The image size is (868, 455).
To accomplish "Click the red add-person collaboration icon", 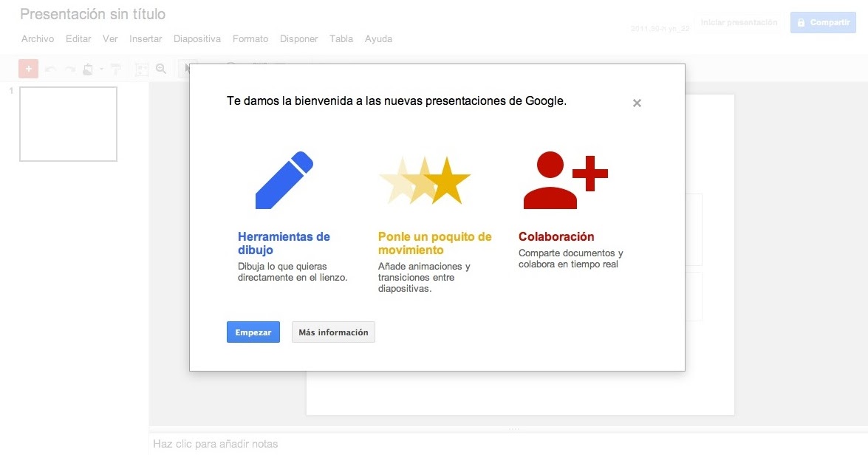I will [565, 180].
